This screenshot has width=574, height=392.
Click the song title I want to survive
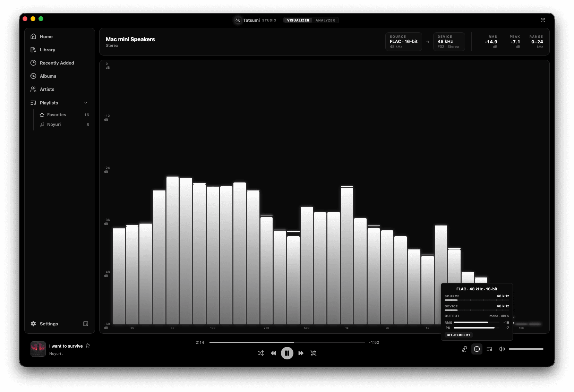coord(66,346)
